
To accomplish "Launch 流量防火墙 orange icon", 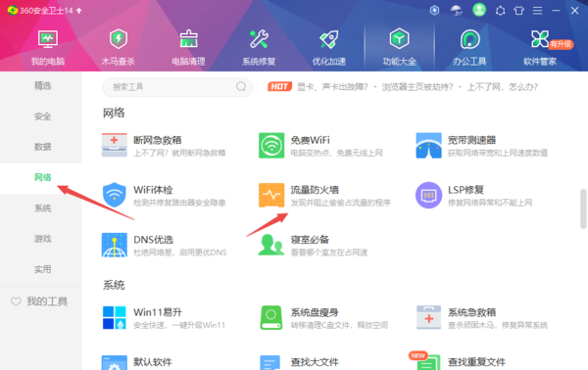I will tap(271, 195).
